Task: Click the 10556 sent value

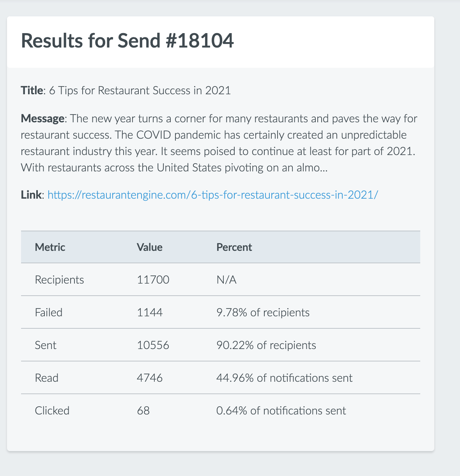Action: coord(153,346)
